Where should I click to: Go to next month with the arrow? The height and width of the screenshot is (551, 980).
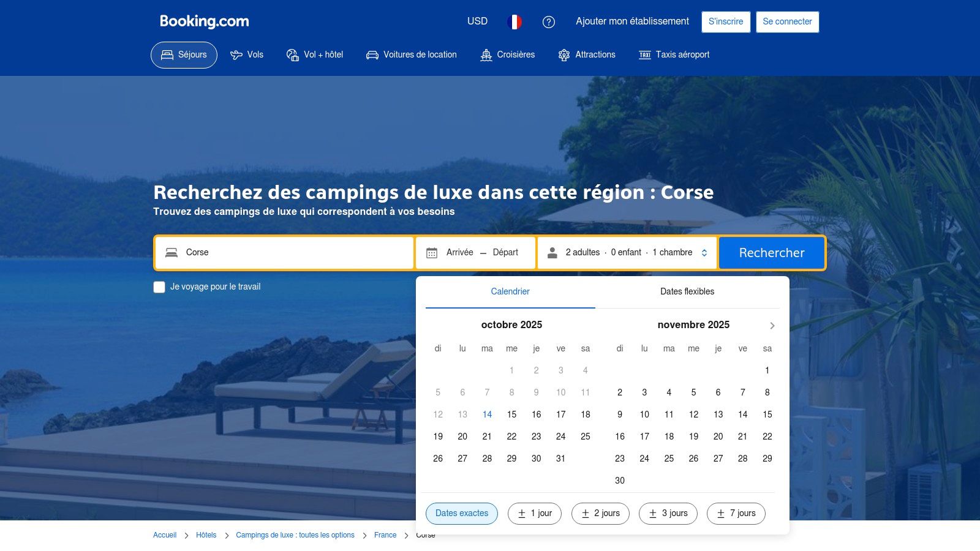tap(772, 326)
